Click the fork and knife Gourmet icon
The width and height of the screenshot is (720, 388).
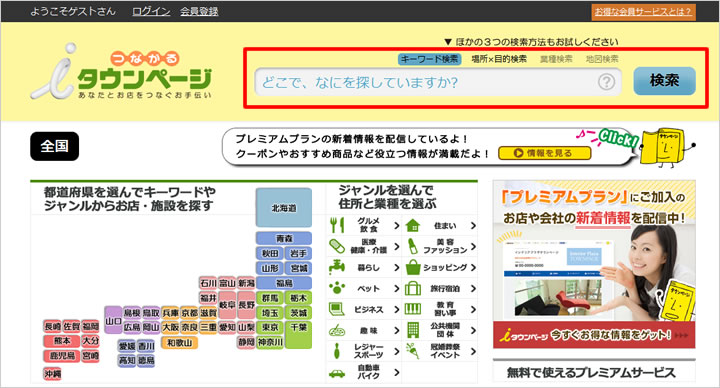pos(337,225)
